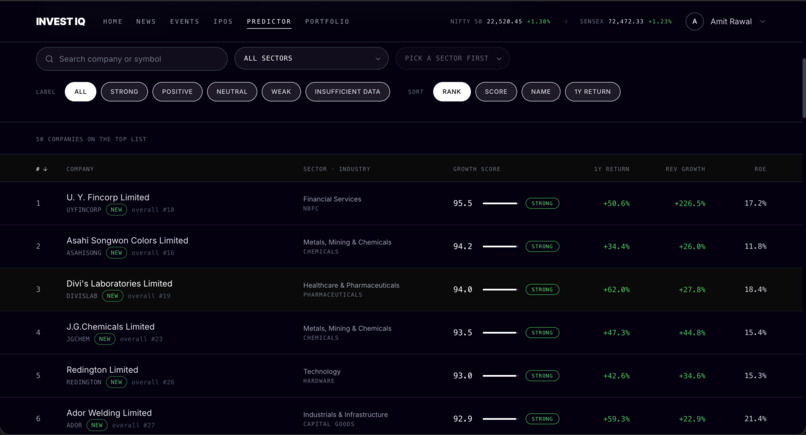This screenshot has height=435, width=806.
Task: Click the NEW badge on JGCHEM
Action: [x=104, y=339]
